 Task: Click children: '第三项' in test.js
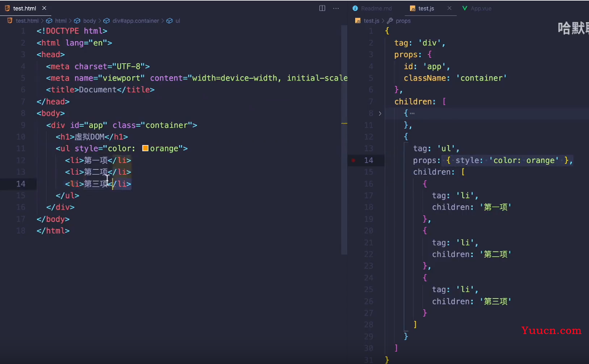pos(471,301)
